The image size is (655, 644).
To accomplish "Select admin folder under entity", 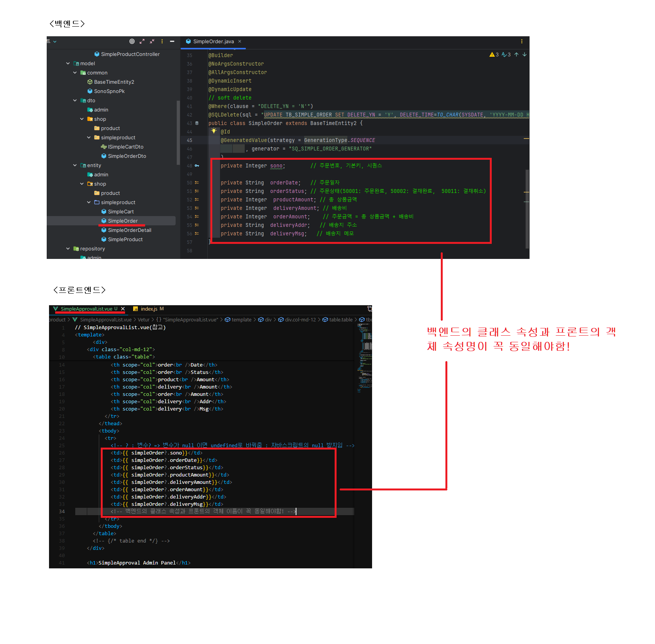I will 98,174.
